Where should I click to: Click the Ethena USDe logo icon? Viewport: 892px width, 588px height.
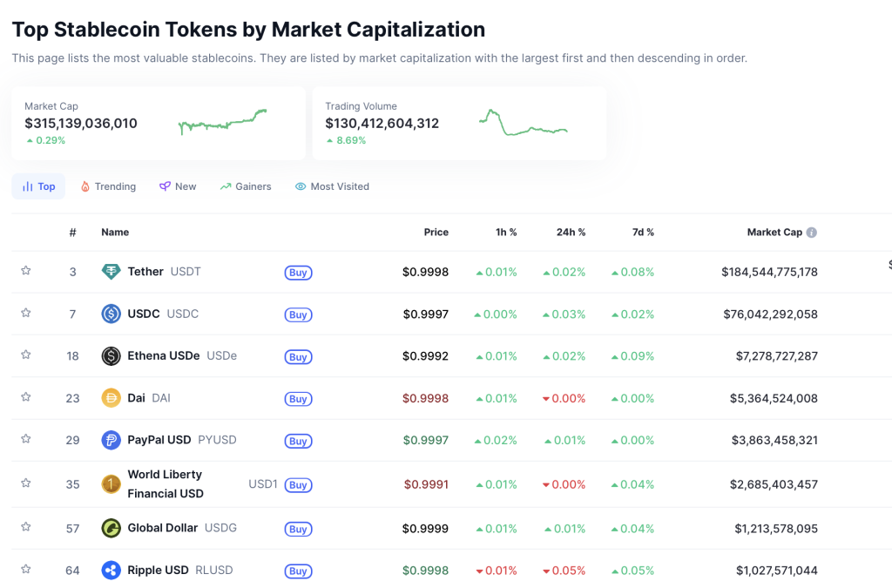coord(111,356)
